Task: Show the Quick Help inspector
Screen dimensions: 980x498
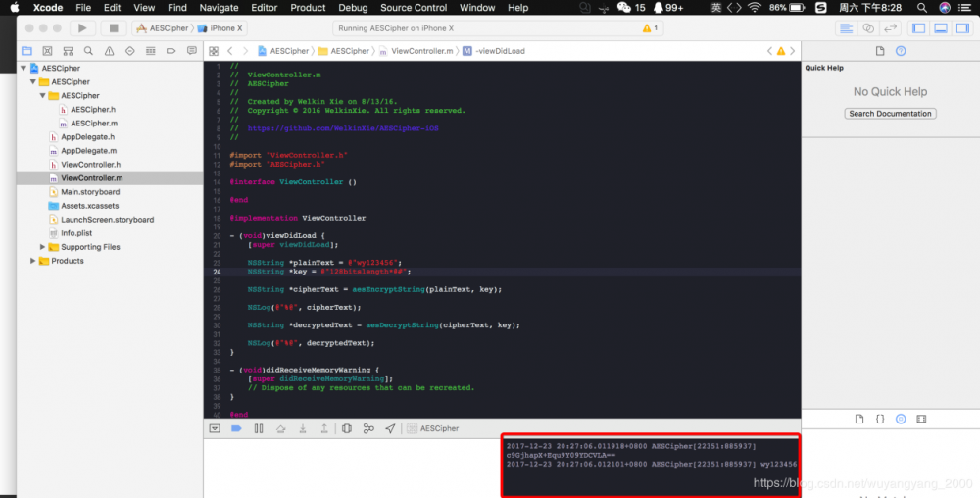Action: pyautogui.click(x=901, y=51)
